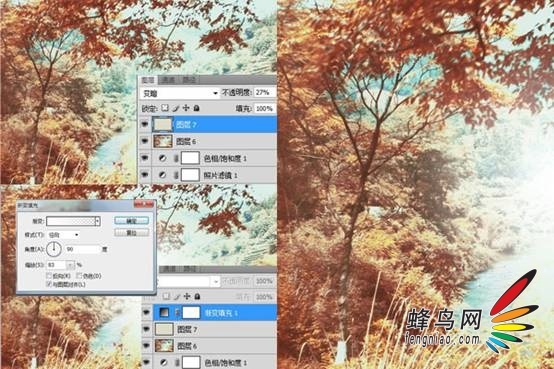Select mask thumbnail of 色相/饱和度 1, lower panel
Image resolution: width=554 pixels, height=369 pixels.
191,362
